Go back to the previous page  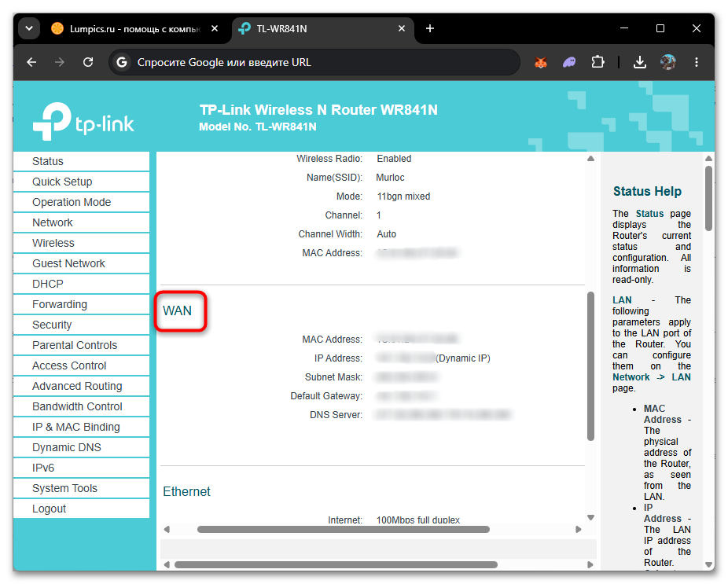point(31,62)
